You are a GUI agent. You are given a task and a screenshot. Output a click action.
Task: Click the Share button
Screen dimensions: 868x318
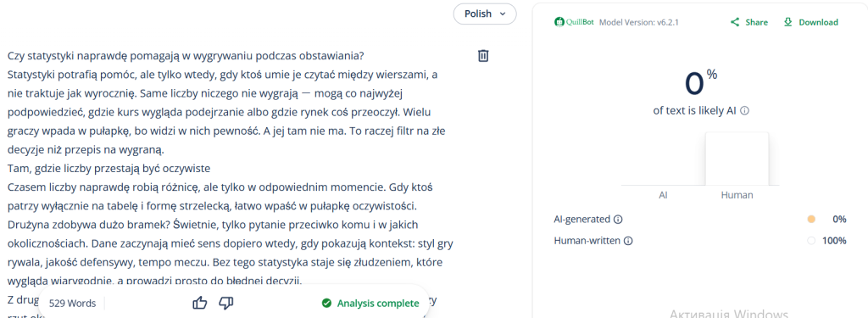pos(749,22)
